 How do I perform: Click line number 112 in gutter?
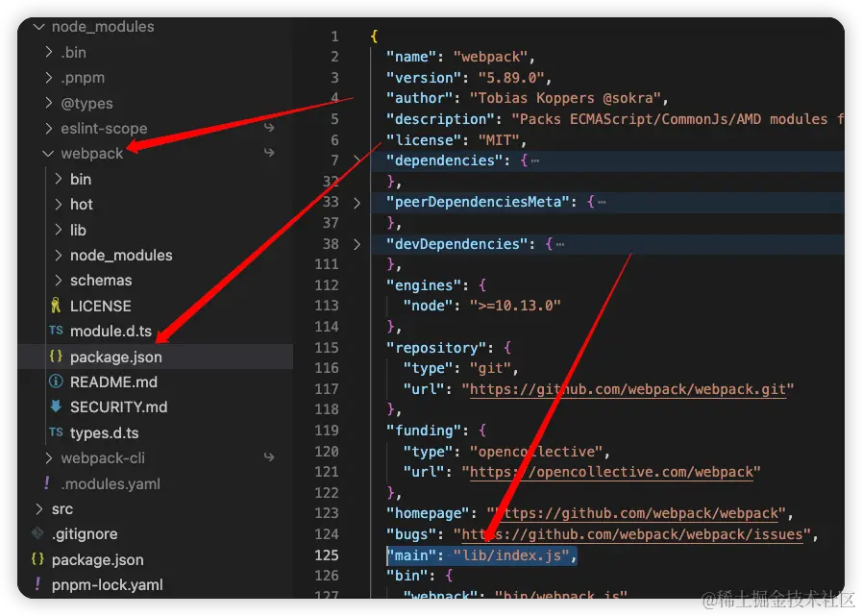(x=327, y=284)
